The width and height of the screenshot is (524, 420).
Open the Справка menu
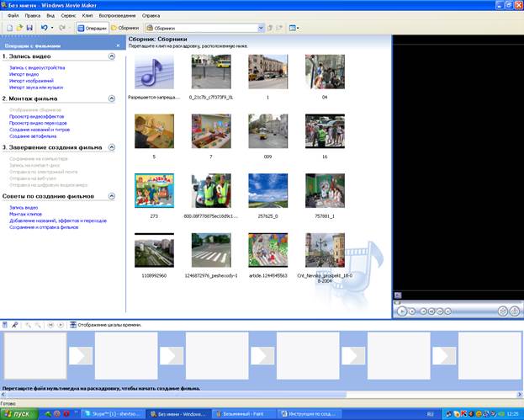click(x=151, y=16)
